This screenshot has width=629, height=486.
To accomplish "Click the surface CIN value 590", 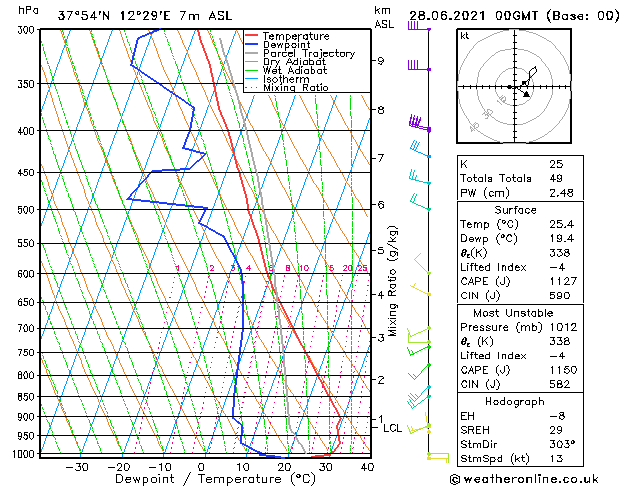I will 560,296.
